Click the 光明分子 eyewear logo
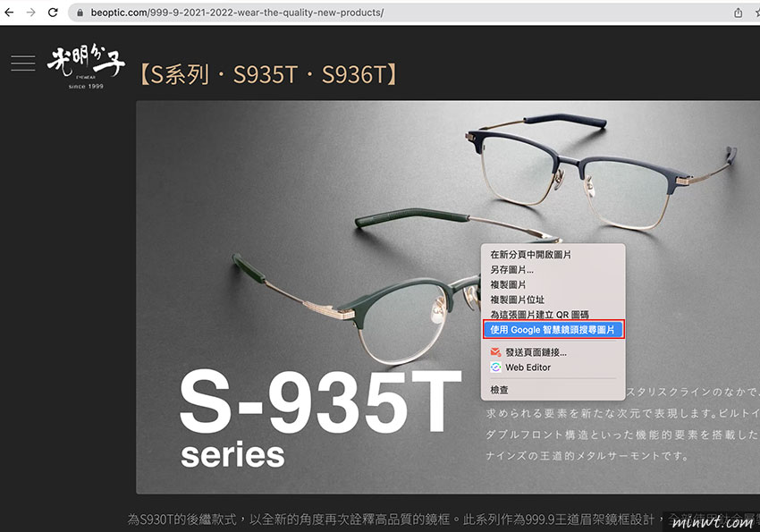The height and width of the screenshot is (532, 760). point(86,66)
